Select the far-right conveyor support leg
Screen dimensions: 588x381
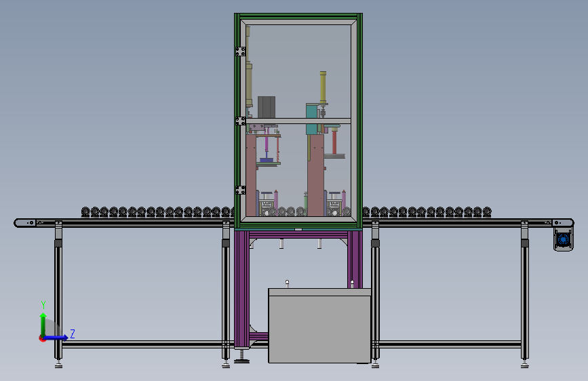pyautogui.click(x=525, y=294)
